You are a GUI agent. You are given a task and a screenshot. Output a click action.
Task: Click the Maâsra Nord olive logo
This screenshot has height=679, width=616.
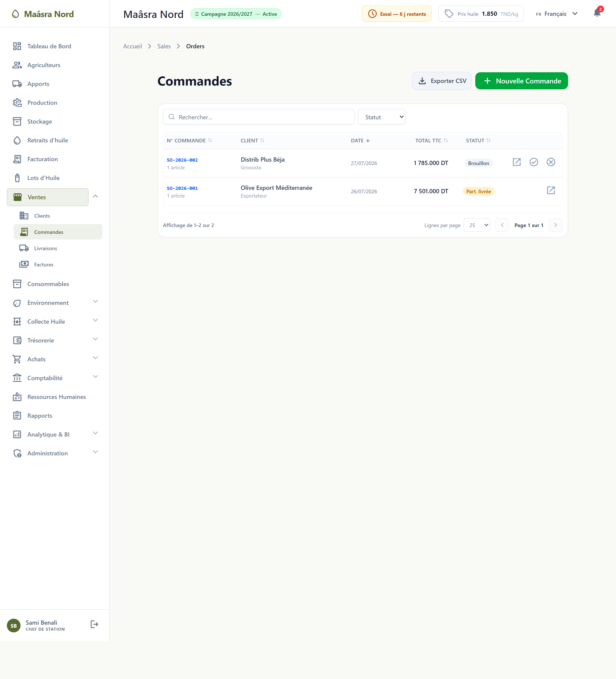(x=15, y=14)
